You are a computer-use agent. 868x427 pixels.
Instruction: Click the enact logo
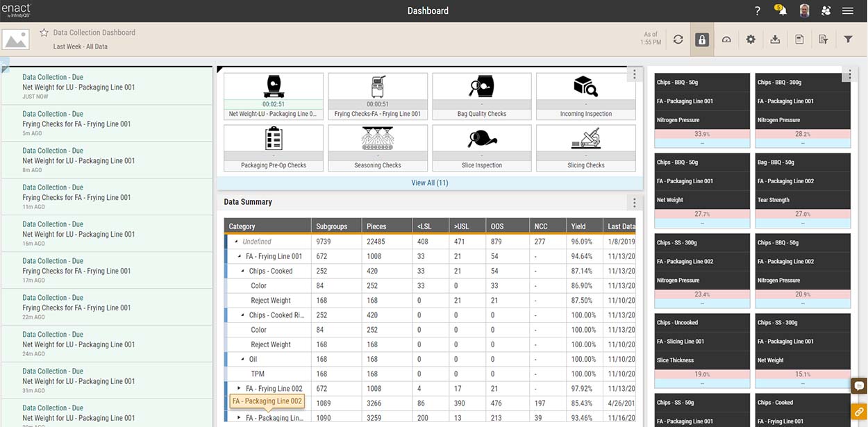15,10
